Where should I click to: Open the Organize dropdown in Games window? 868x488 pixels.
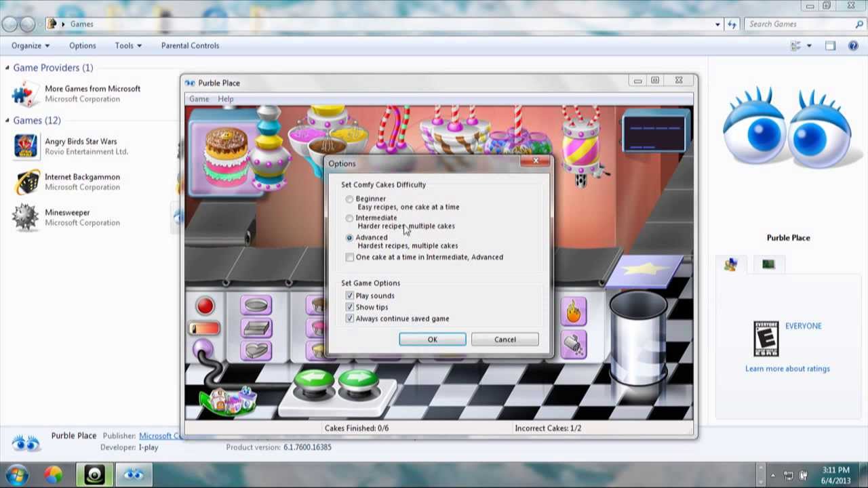(x=31, y=45)
